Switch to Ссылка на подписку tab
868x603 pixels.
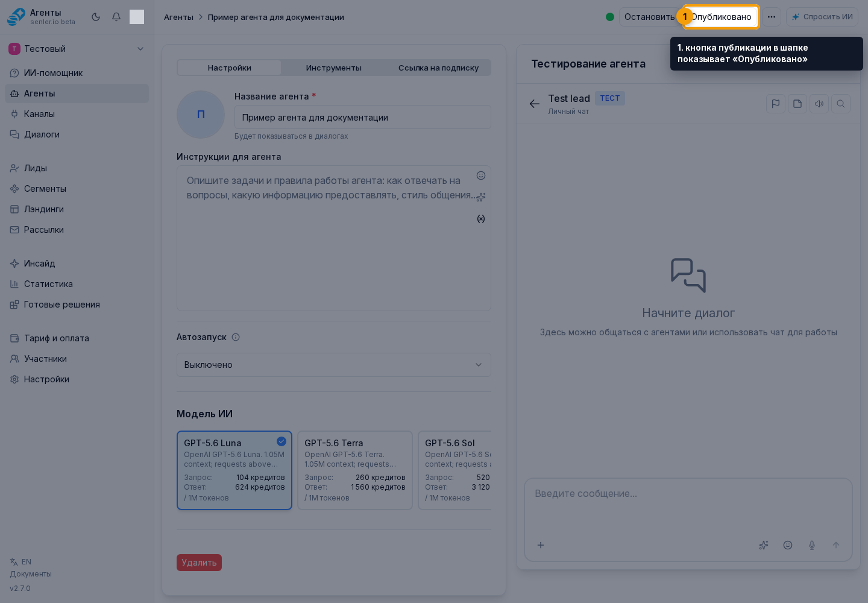coord(438,68)
